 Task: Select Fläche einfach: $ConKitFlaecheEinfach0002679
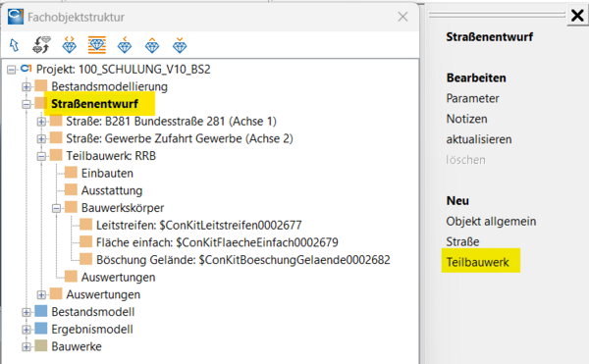pos(217,242)
